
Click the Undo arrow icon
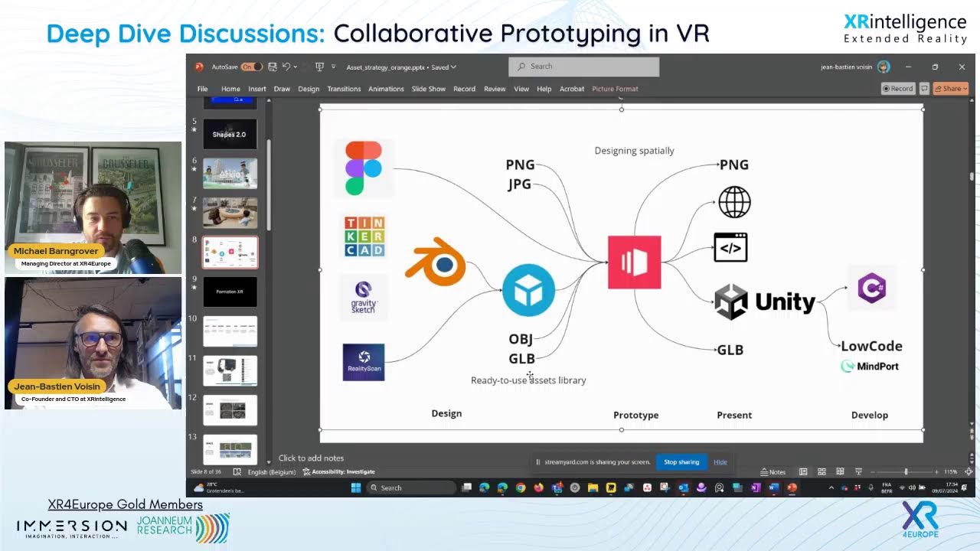286,67
